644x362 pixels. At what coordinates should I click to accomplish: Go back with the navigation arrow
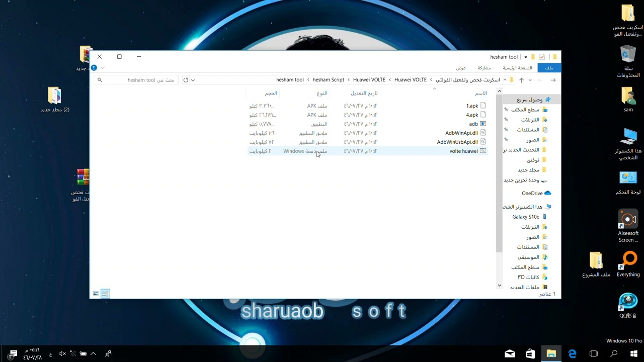[x=553, y=80]
